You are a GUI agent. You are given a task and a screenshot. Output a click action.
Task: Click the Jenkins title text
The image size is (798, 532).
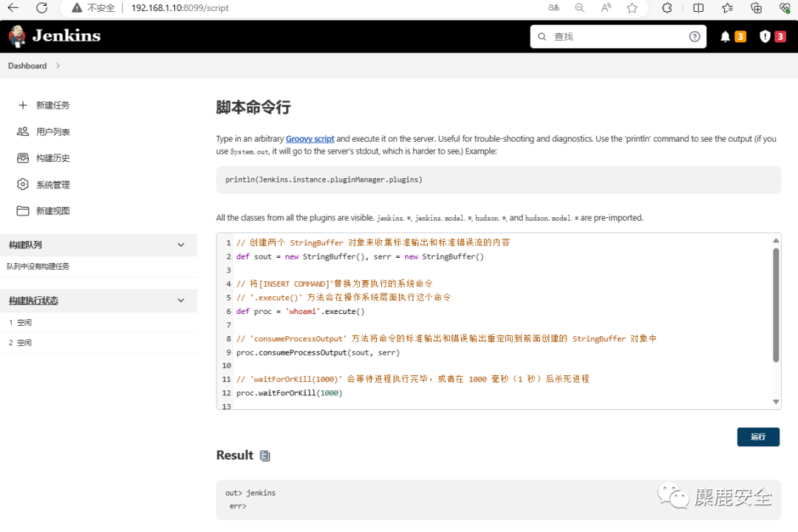(66, 35)
